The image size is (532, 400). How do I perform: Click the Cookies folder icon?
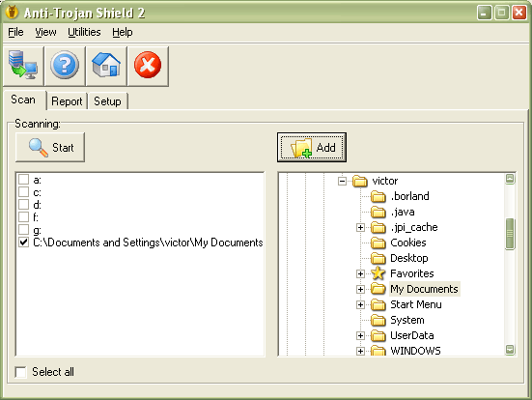(x=378, y=243)
